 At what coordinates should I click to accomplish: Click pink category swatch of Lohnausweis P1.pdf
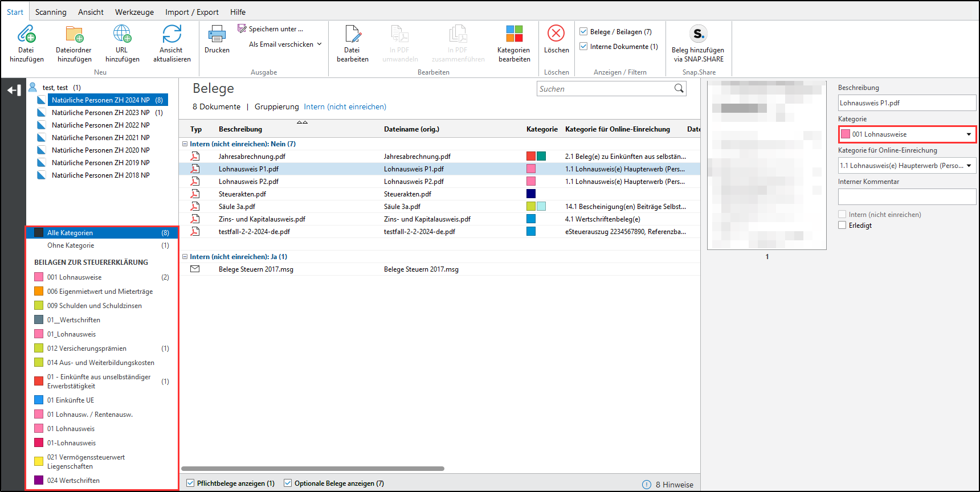coord(531,169)
